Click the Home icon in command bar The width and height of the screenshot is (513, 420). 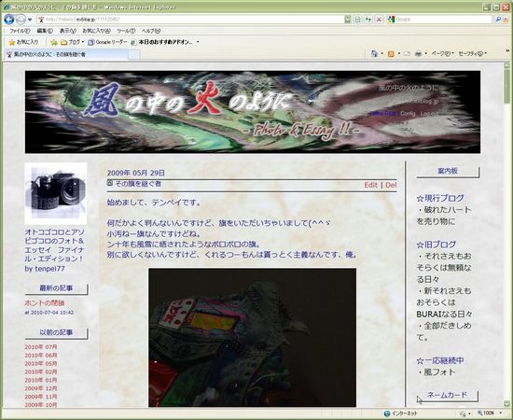[374, 53]
